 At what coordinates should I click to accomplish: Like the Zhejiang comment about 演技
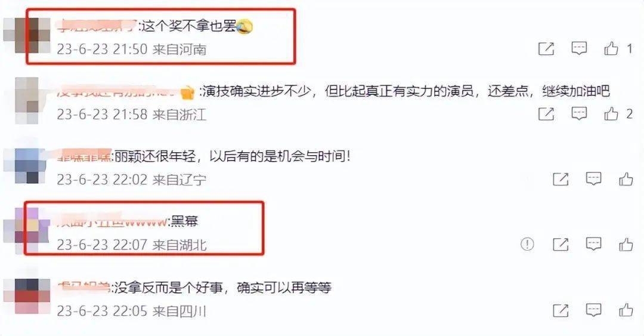[611, 113]
